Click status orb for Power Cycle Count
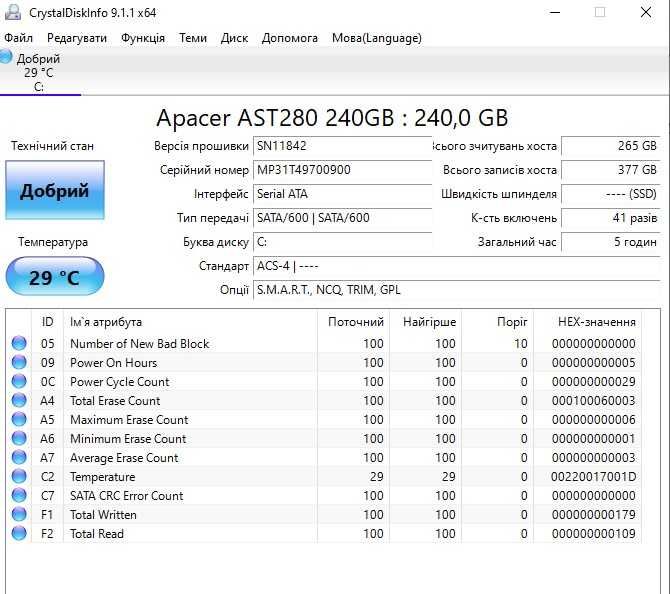670x594 pixels. point(19,381)
